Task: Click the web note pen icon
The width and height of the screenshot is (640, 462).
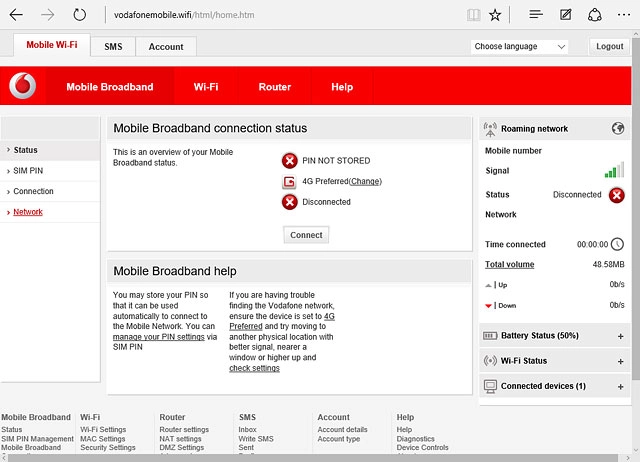Action: pos(566,15)
